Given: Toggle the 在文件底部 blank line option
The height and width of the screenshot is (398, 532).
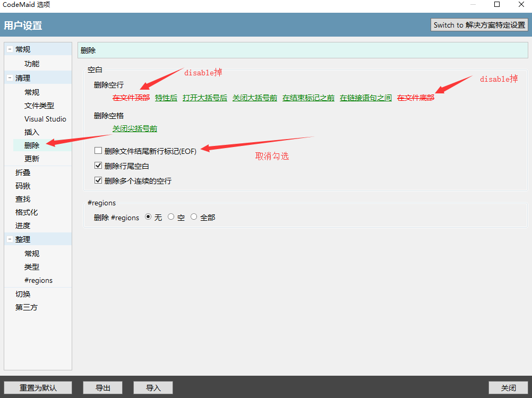Looking at the screenshot, I should [416, 98].
